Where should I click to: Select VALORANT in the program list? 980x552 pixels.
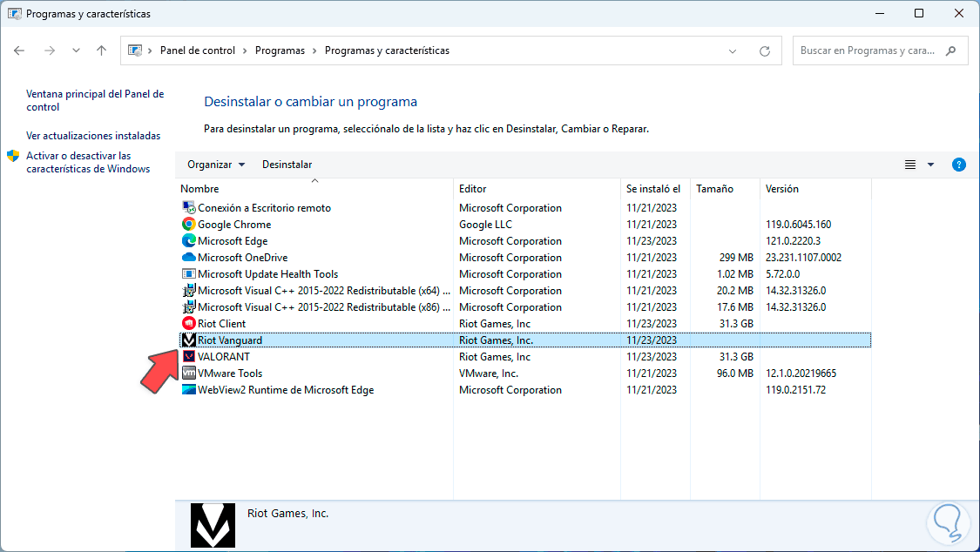[223, 357]
